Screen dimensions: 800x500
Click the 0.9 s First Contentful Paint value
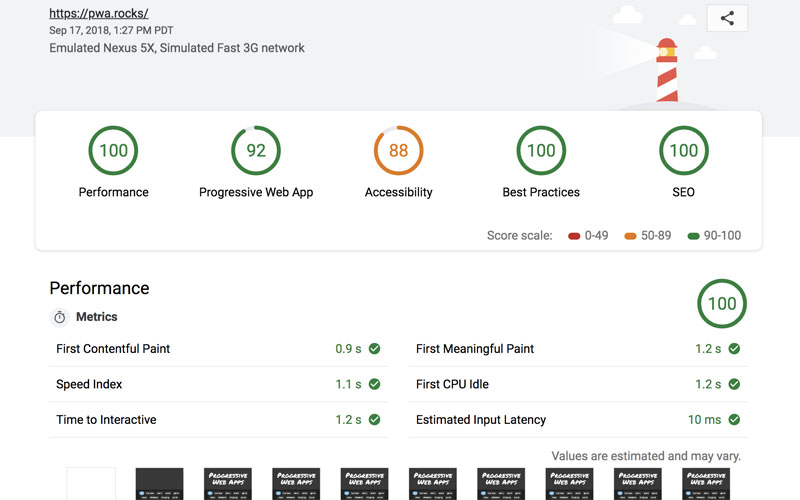click(x=348, y=349)
